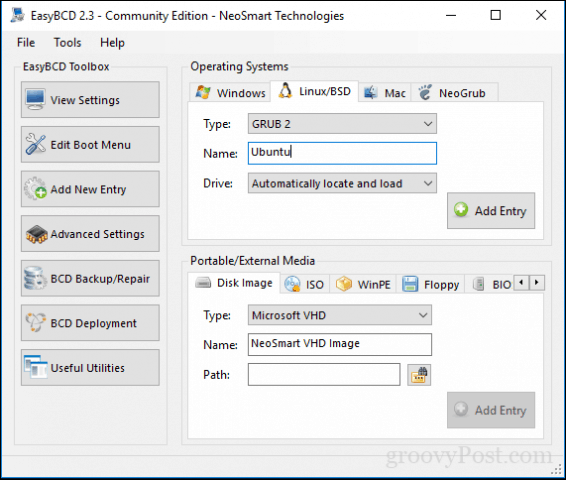The width and height of the screenshot is (566, 480).
Task: Open the Useful Utilities windows icon
Action: tap(35, 367)
